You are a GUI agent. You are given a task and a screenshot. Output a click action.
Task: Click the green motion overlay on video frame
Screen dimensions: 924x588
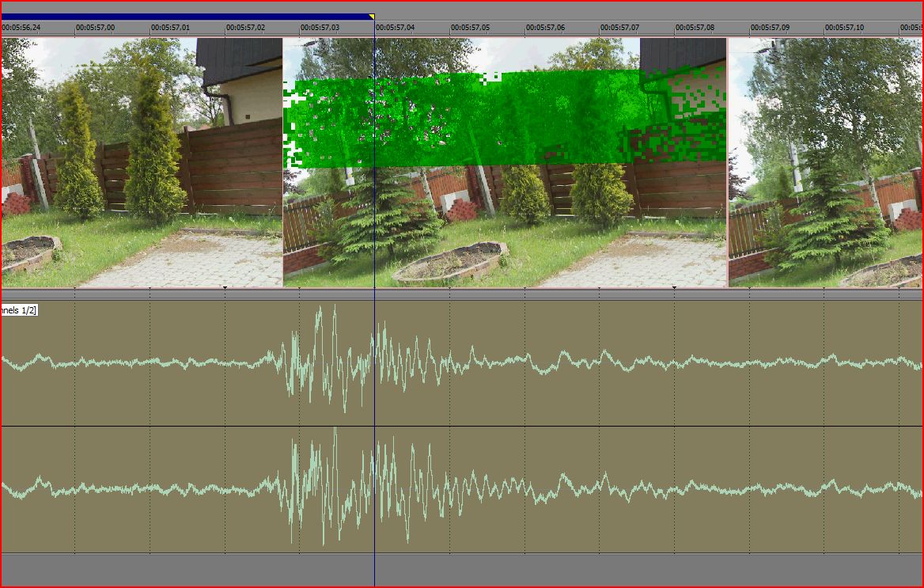click(505, 119)
